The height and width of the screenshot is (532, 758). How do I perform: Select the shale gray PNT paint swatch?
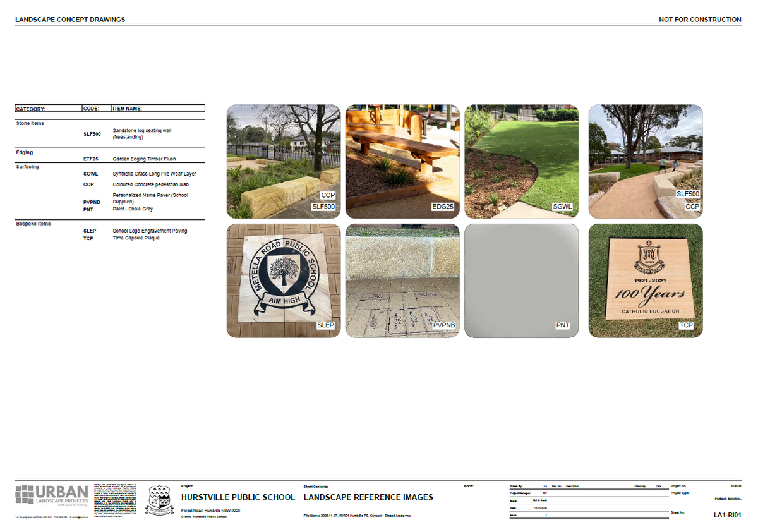pos(521,280)
